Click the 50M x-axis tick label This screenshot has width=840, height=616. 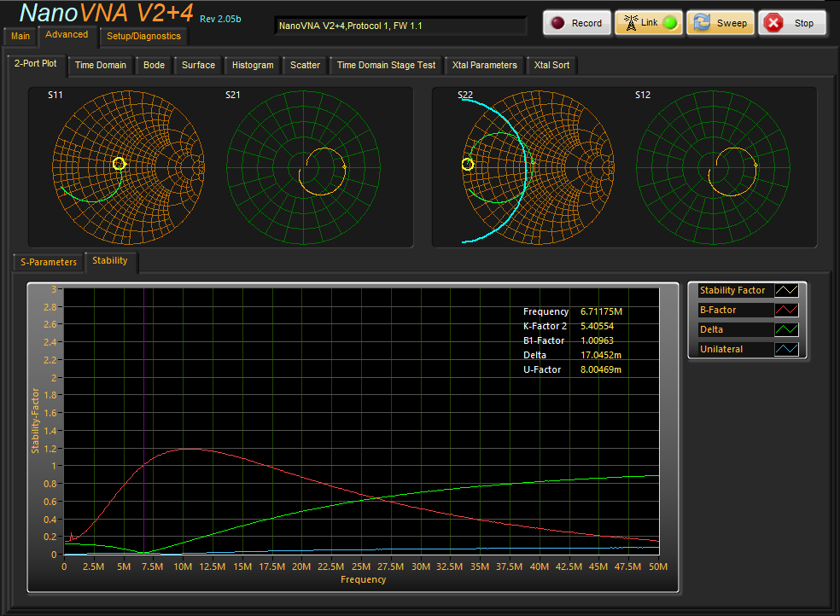658,567
